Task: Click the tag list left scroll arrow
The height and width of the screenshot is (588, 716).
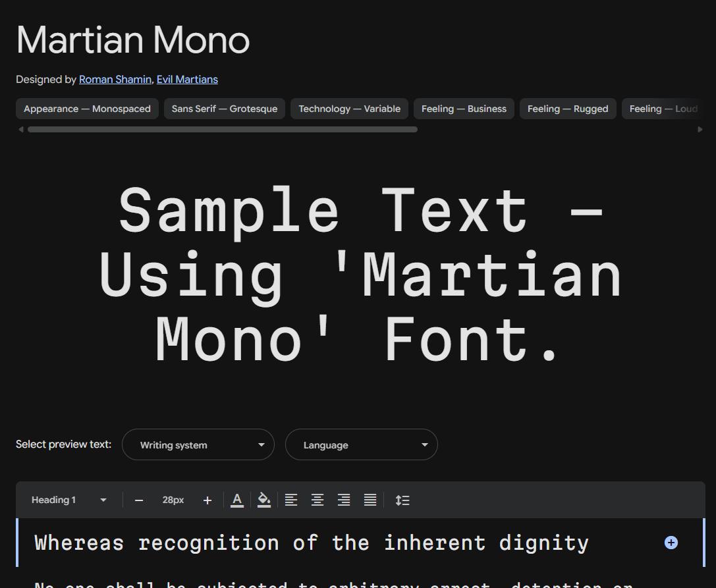Action: (x=21, y=130)
